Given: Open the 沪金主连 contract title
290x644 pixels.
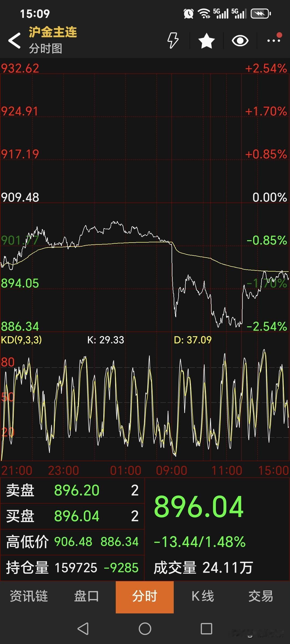Looking at the screenshot, I should pyautogui.click(x=53, y=32).
